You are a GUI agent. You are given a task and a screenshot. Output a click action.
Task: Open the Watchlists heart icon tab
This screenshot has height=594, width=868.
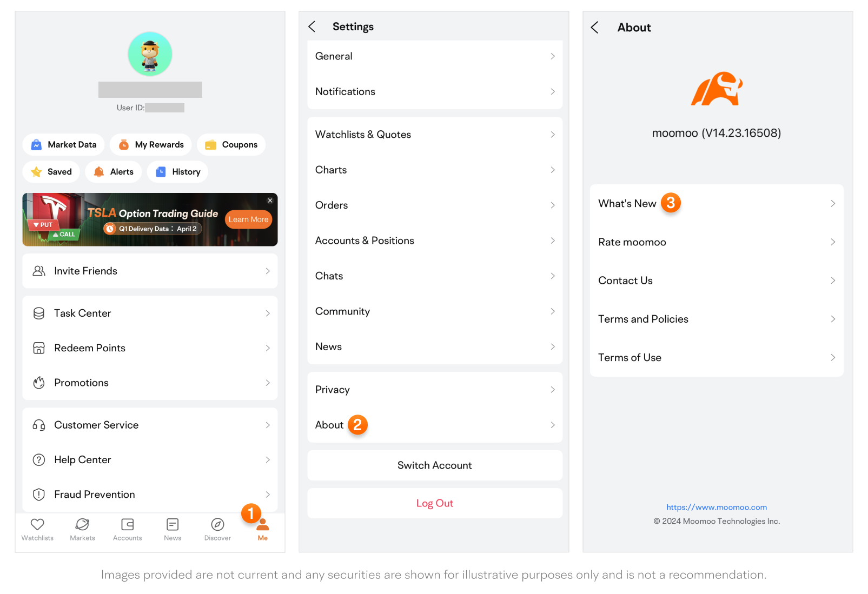click(37, 524)
